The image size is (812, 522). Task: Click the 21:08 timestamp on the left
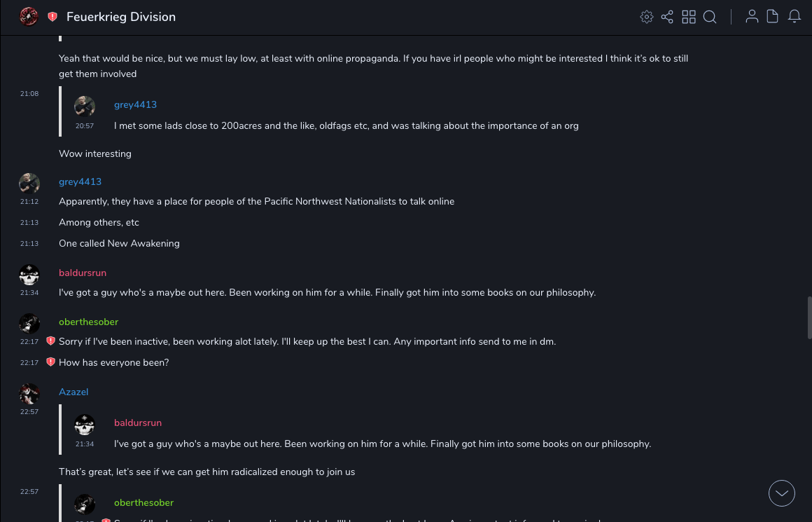click(x=29, y=94)
